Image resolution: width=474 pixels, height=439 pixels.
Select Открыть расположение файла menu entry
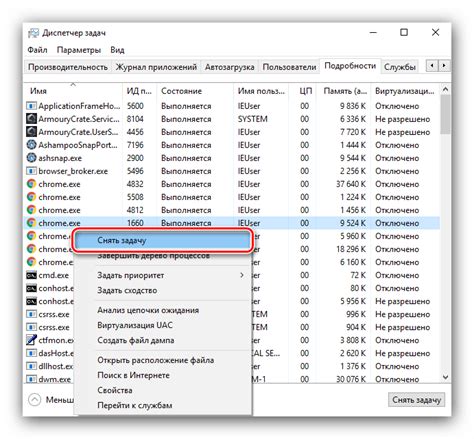[x=156, y=360]
